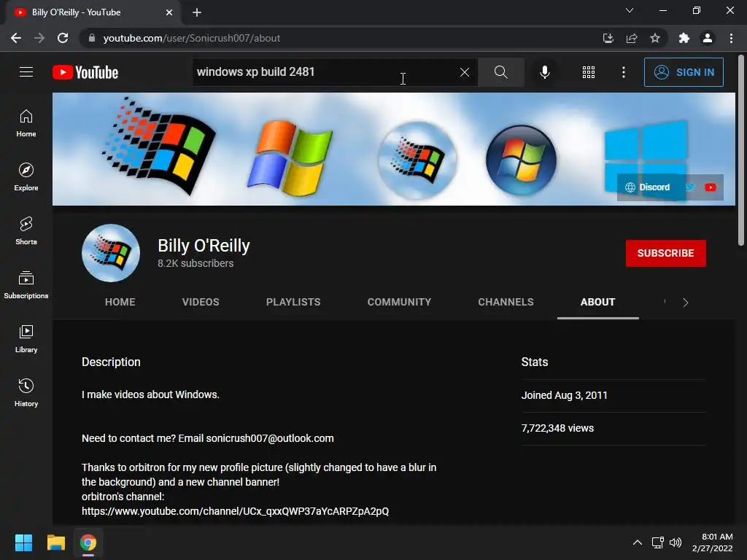The height and width of the screenshot is (560, 747).
Task: Start voice search with the microphone
Action: click(x=545, y=72)
